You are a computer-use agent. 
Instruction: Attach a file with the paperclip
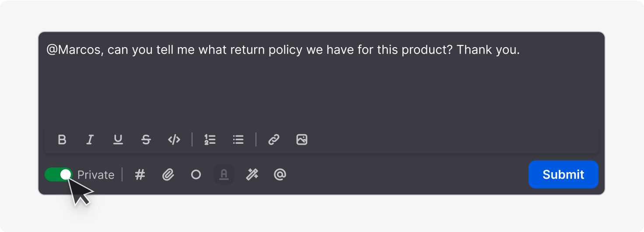(x=168, y=175)
